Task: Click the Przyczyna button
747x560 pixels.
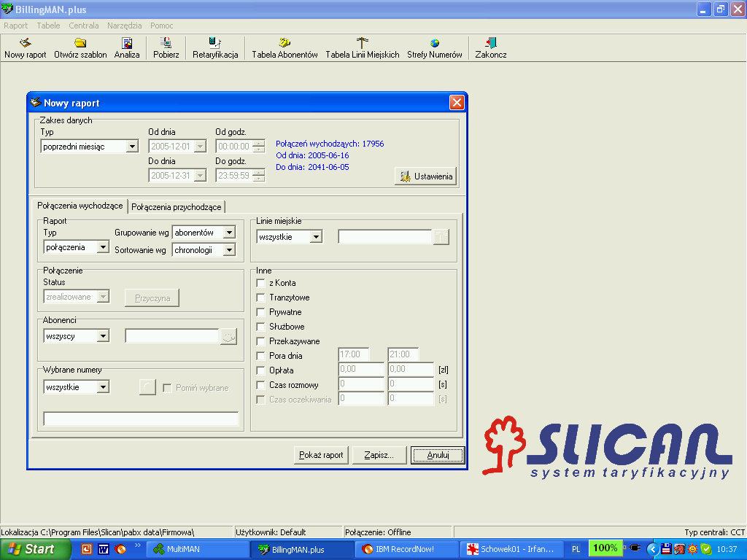Action: point(152,297)
